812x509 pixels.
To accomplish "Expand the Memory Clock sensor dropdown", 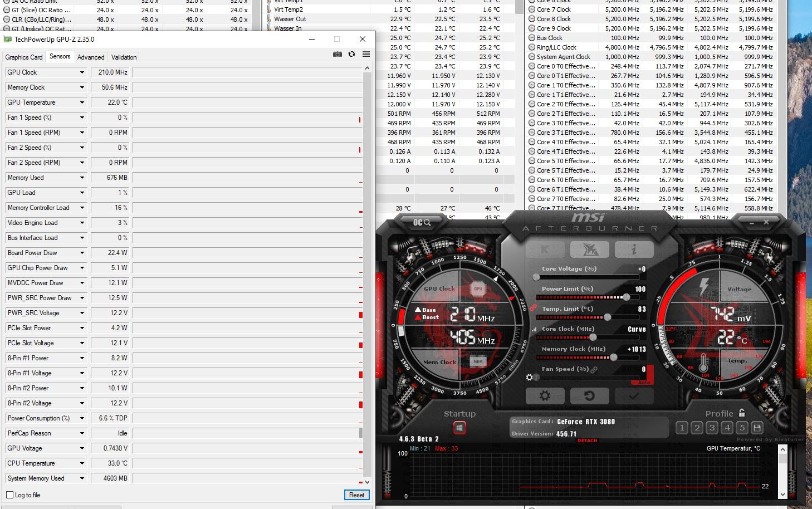I will tap(82, 87).
